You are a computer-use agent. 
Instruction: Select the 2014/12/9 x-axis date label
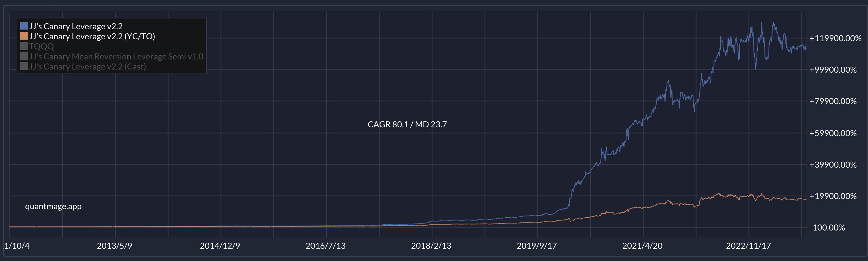tap(220, 246)
